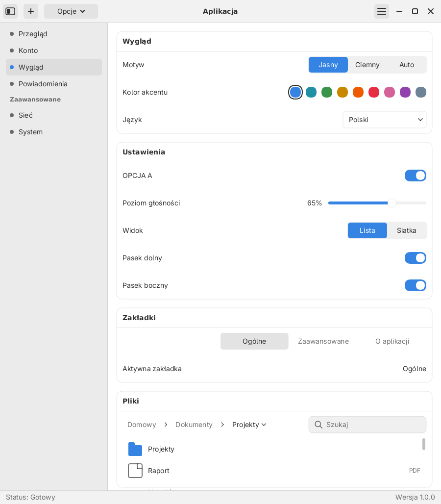Click the search magnifier icon
The image size is (441, 504).
(318, 425)
